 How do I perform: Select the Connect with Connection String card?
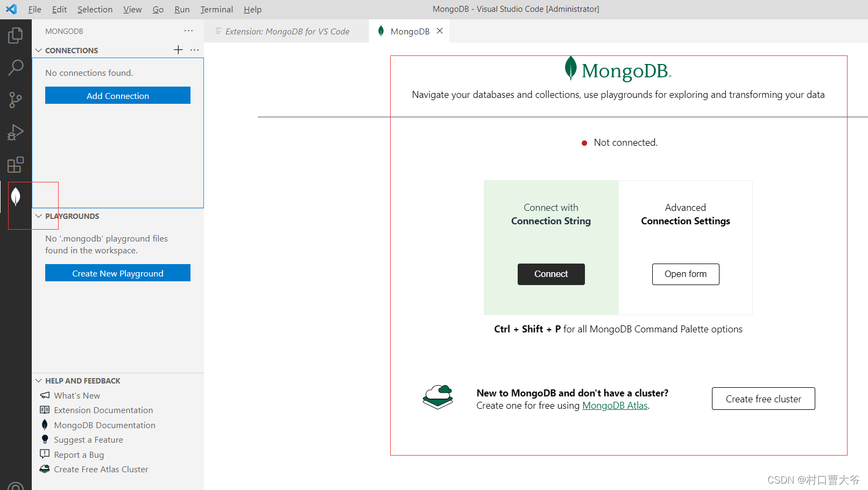551,247
